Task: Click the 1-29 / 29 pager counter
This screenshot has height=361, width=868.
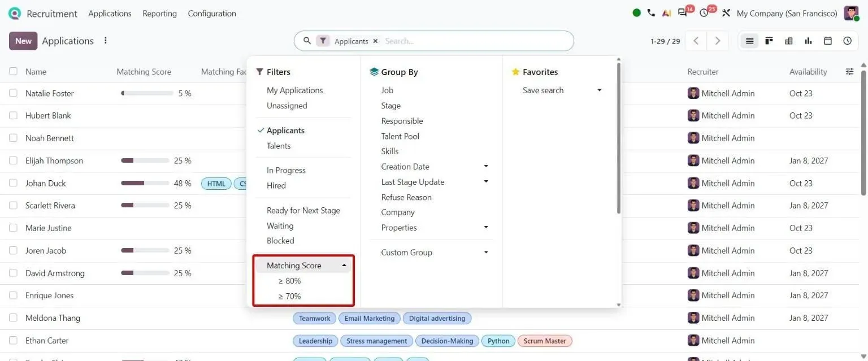Action: coord(665,41)
